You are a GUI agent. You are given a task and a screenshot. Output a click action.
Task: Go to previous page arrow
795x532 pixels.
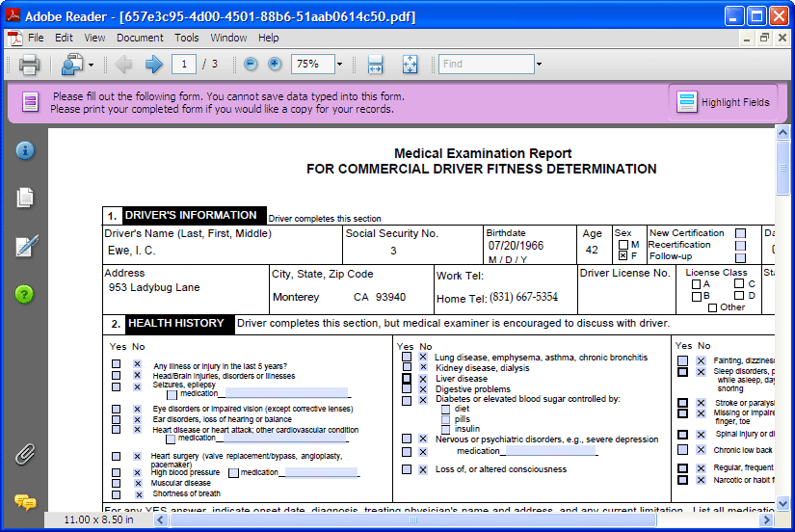coord(123,64)
